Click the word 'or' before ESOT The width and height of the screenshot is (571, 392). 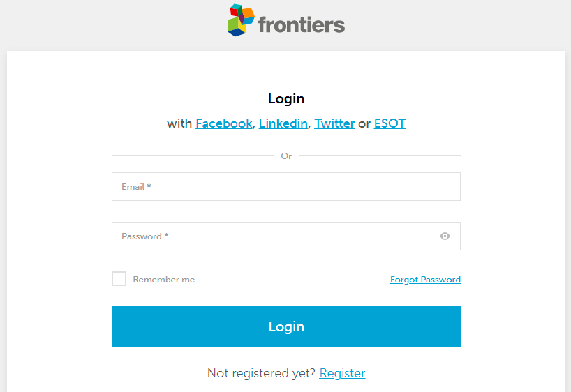tap(364, 123)
